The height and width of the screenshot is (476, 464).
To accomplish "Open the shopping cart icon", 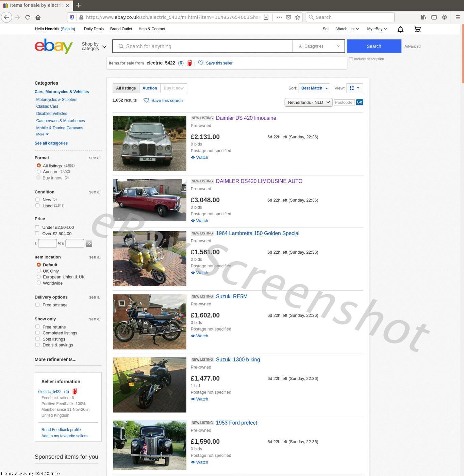I will click(417, 29).
